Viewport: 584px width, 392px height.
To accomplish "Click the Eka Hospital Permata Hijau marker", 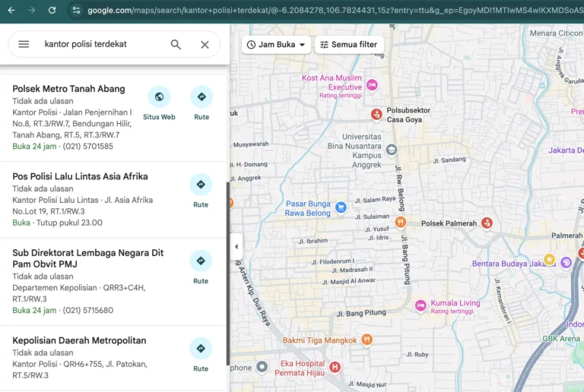I will click(x=335, y=368).
